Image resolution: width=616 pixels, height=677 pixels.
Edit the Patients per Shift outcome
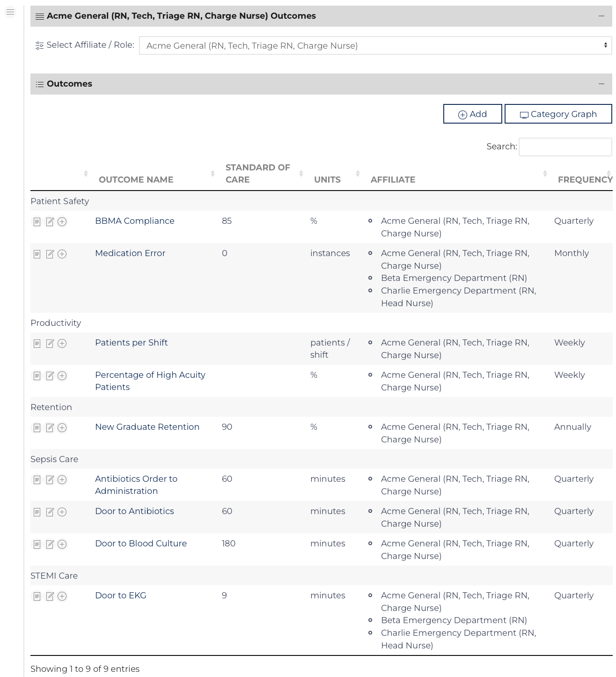click(50, 343)
